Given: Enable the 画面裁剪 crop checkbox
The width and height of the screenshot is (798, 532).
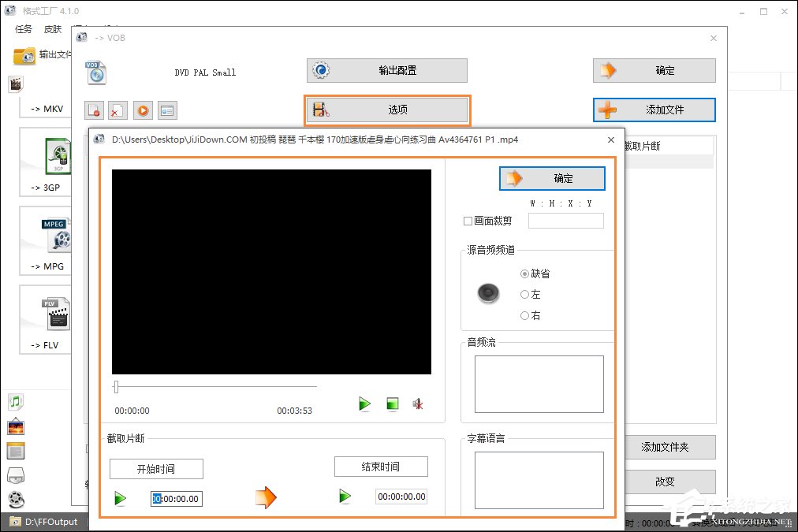Looking at the screenshot, I should pyautogui.click(x=468, y=221).
